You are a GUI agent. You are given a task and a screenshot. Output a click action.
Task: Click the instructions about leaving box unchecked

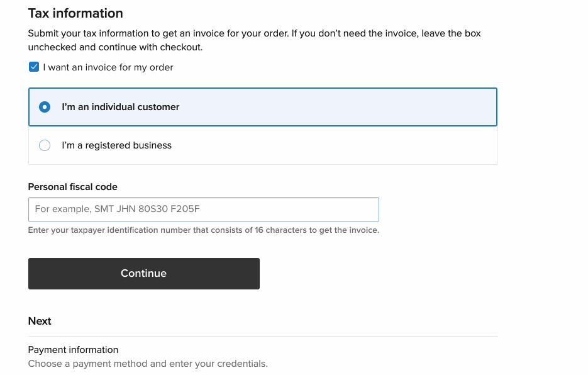click(254, 40)
